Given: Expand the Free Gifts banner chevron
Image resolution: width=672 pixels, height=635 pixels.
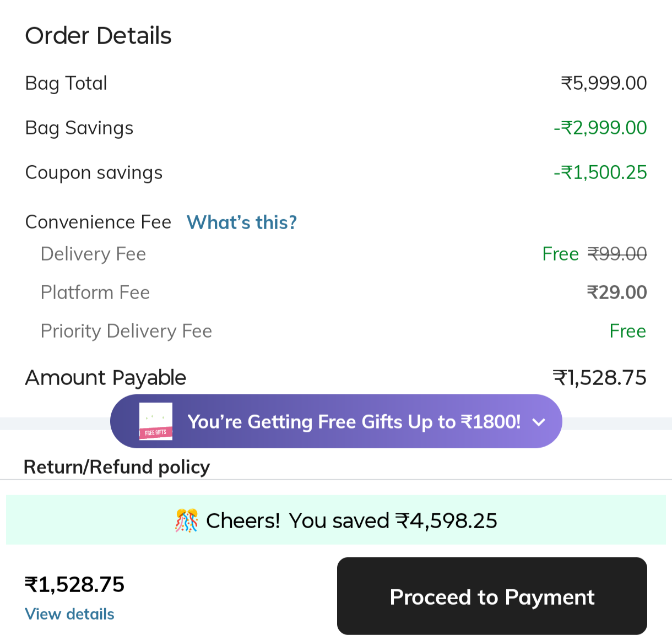Looking at the screenshot, I should coord(539,422).
